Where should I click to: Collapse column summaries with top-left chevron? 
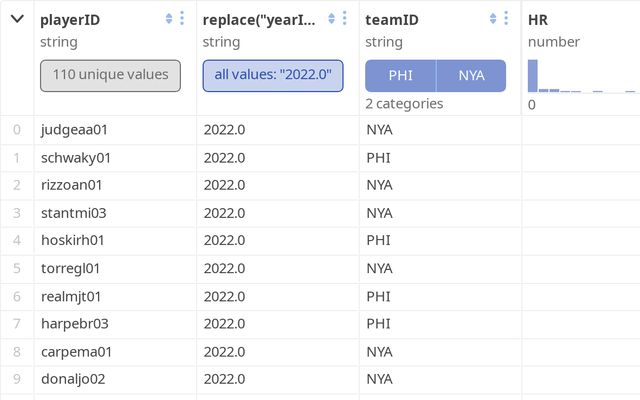click(x=17, y=18)
